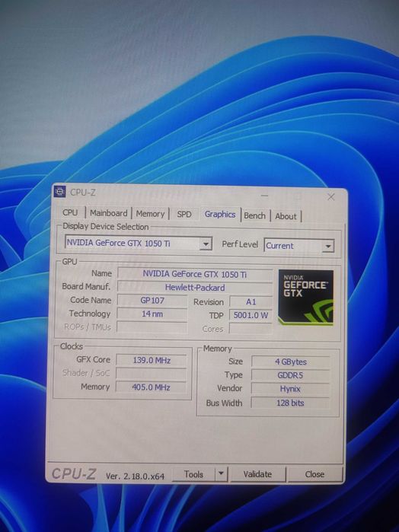Expand the Display Device Selection dropdown arrow
Image resolution: width=399 pixels, height=532 pixels.
(x=206, y=244)
